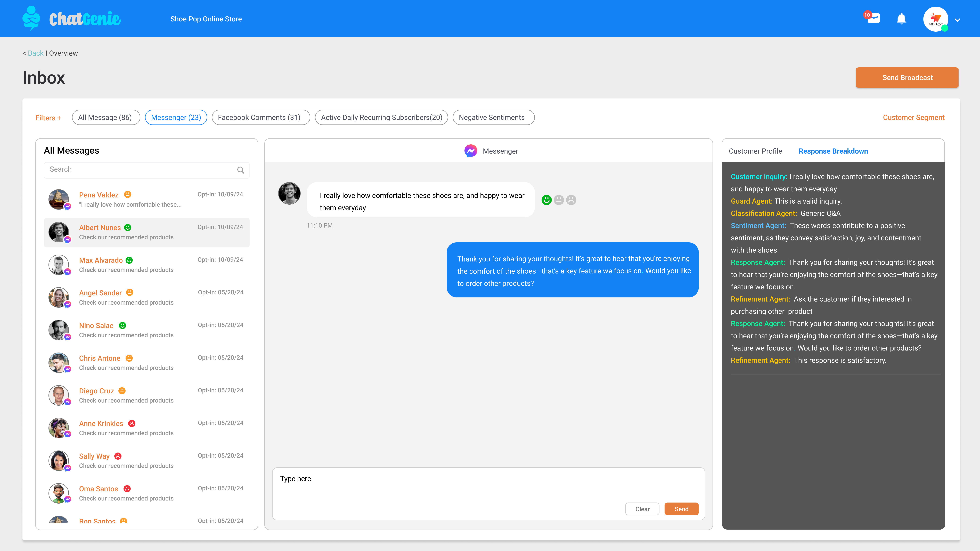
Task: Focus the Search messages field
Action: click(x=146, y=170)
